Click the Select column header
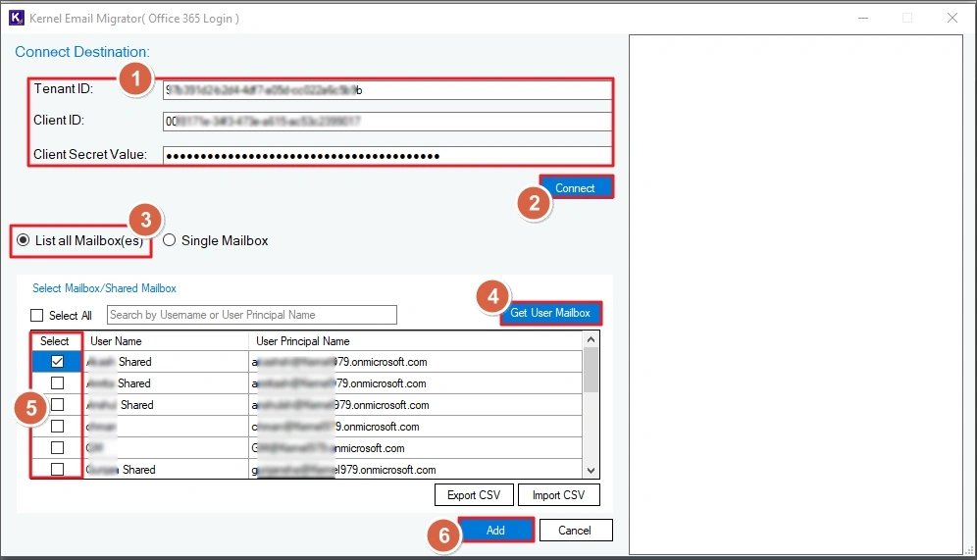The image size is (977, 560). tap(55, 340)
